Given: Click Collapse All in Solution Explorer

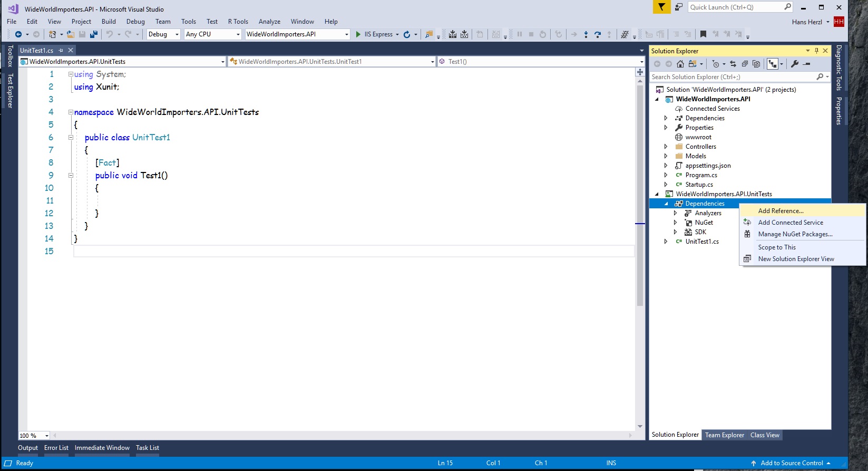Looking at the screenshot, I should click(x=745, y=64).
